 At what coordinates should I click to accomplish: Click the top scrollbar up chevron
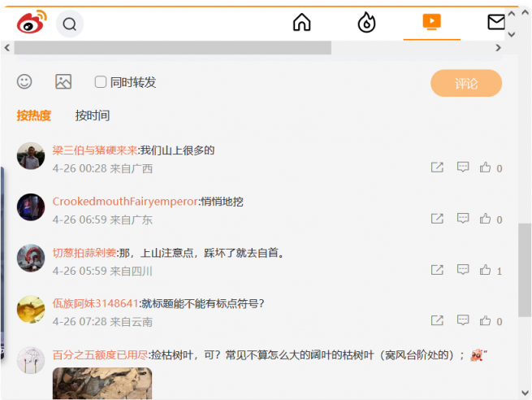coord(512,14)
